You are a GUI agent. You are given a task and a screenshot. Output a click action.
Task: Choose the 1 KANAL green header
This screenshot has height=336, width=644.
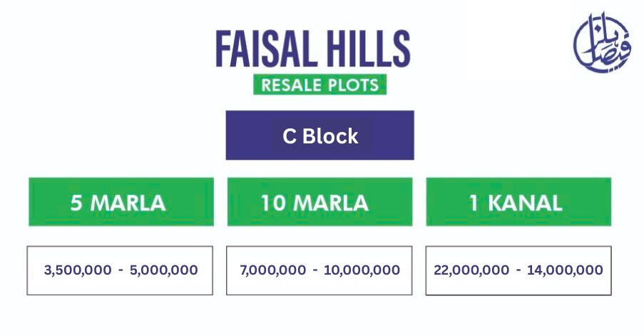[518, 203]
